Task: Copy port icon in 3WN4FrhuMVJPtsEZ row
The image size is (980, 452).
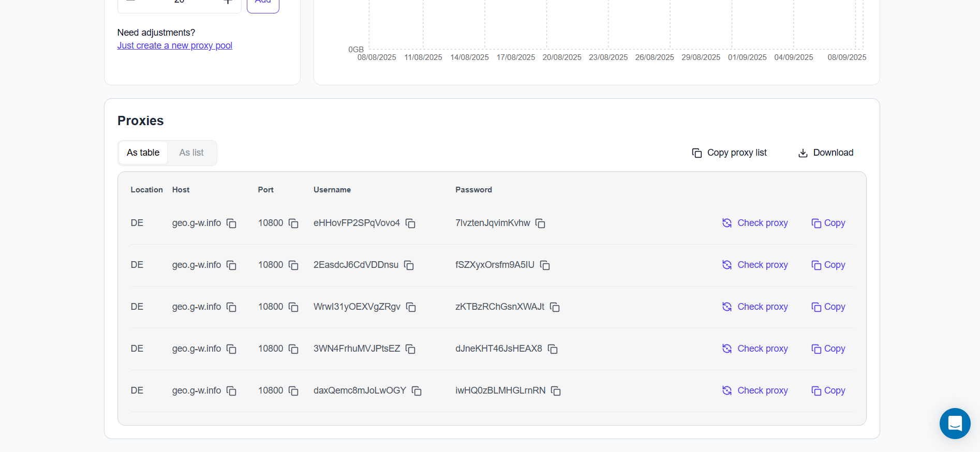Action: pos(293,349)
